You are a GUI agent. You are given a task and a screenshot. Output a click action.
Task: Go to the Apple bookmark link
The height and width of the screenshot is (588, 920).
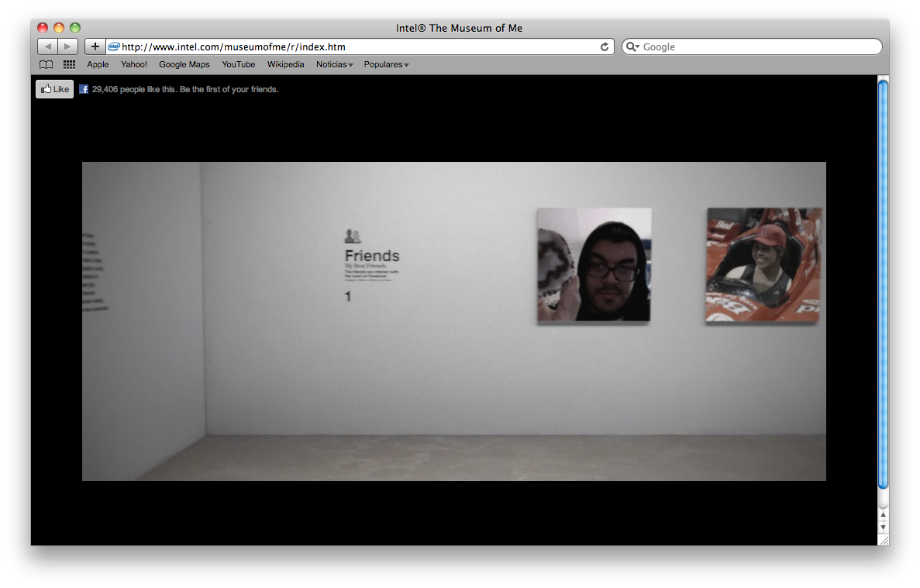click(98, 65)
